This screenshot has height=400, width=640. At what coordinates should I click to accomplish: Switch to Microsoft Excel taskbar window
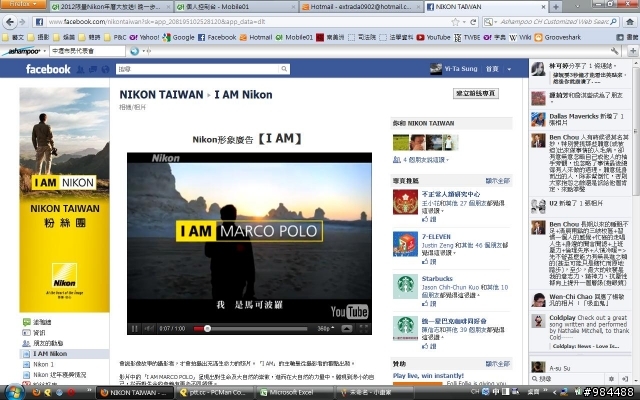tap(296, 393)
